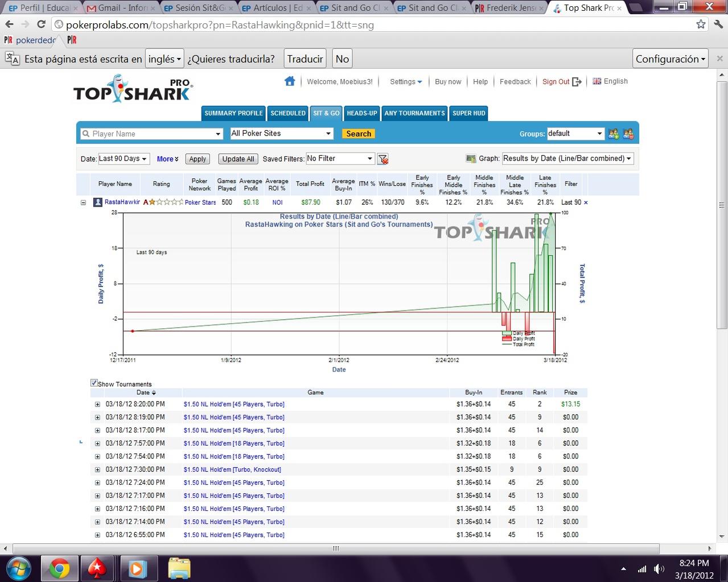Click the yellow Search button
The image size is (728, 582).
(359, 134)
